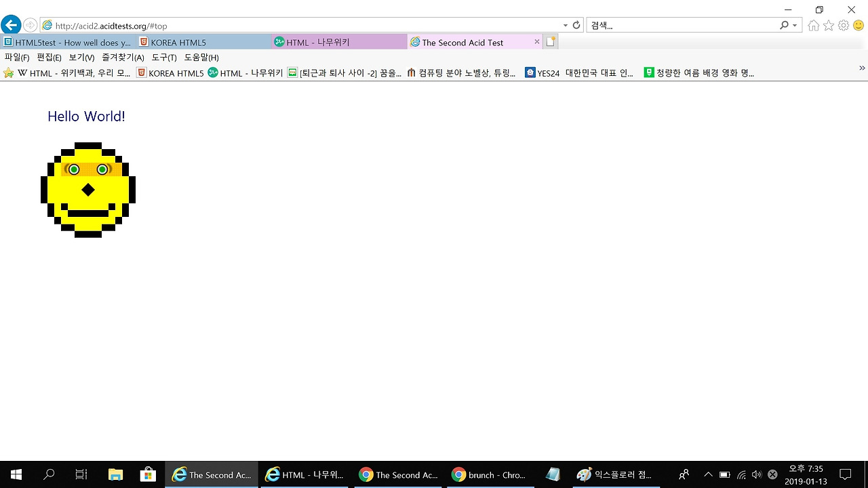Click the disabled forward arrow

pos(30,24)
